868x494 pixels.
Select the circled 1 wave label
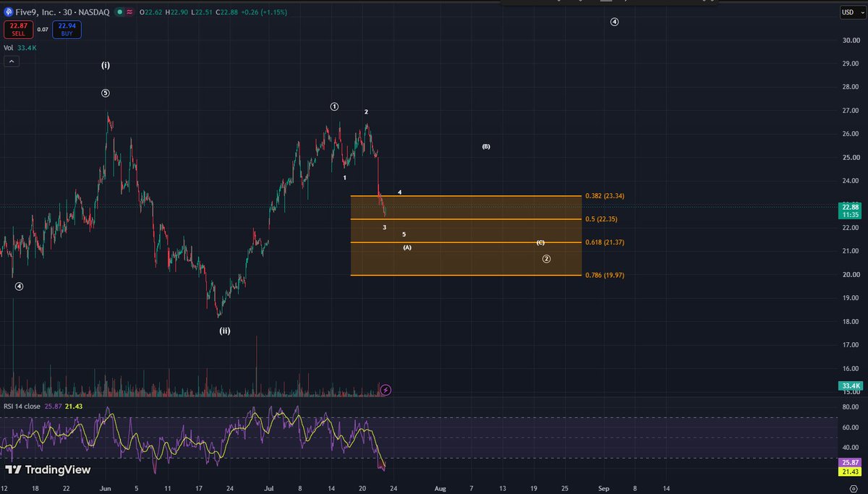click(x=334, y=106)
